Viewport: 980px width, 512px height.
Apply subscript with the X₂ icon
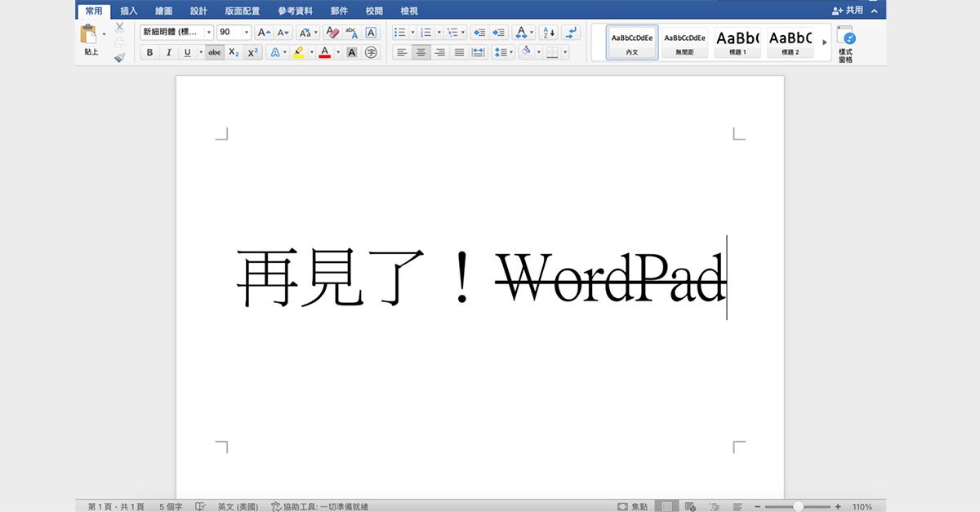pyautogui.click(x=234, y=52)
